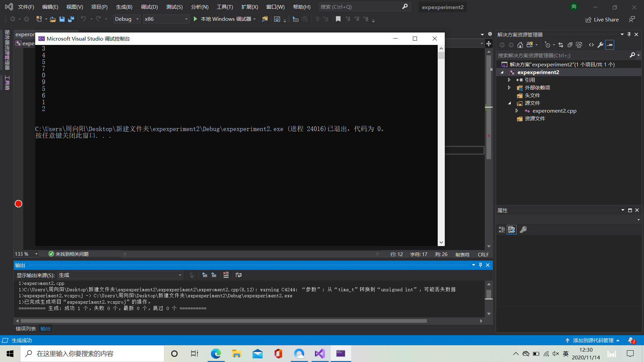Open Microsoft Edge from the taskbar
Viewport: 644px width, 362px height.
216,354
